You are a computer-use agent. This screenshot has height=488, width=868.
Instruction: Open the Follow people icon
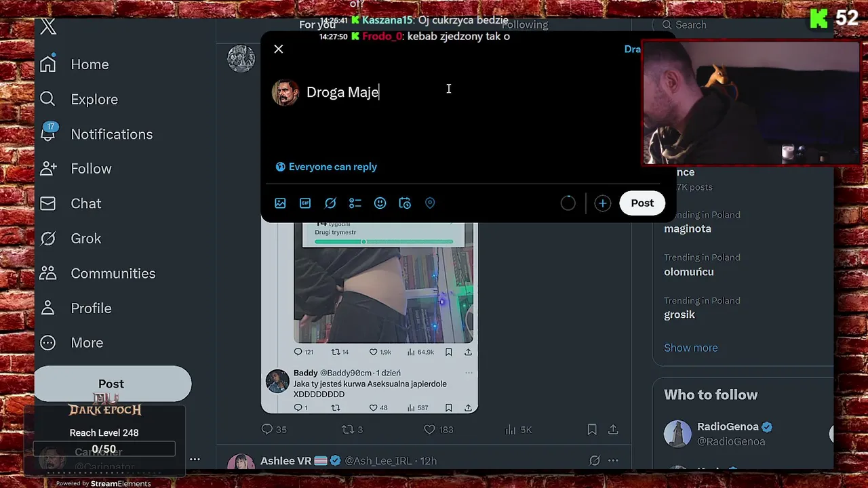(48, 168)
